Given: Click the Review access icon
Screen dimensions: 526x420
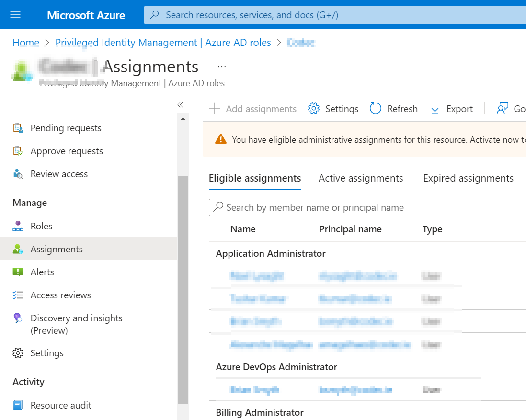Looking at the screenshot, I should click(x=18, y=174).
